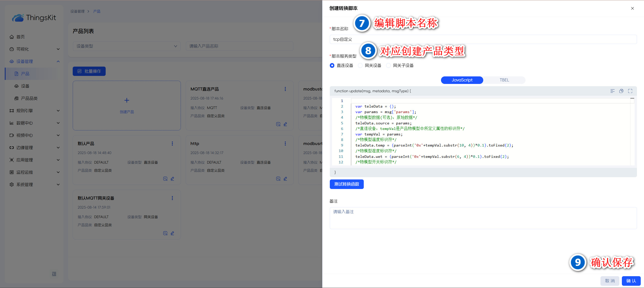Click the sidebar collapse icon at bottom left

pos(54,274)
